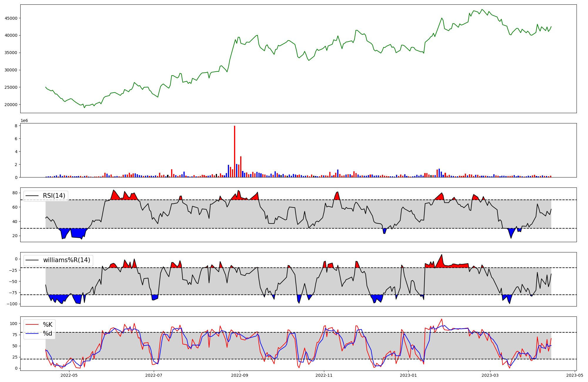
Task: Click the 1e6 volume scale label
Action: pyautogui.click(x=24, y=121)
